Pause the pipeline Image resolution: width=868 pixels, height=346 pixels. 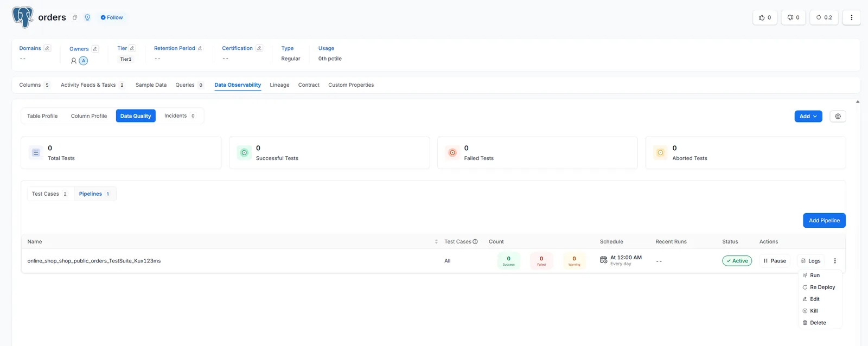(x=775, y=261)
